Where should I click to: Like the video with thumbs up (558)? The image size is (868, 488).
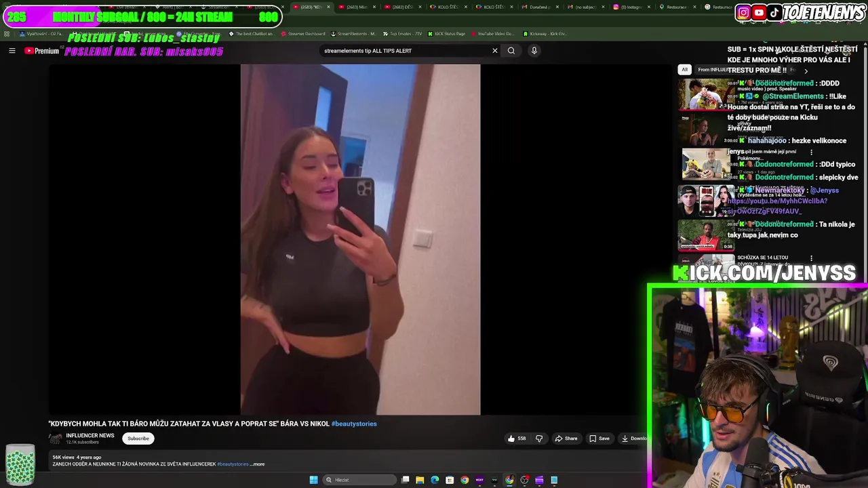[517, 439]
